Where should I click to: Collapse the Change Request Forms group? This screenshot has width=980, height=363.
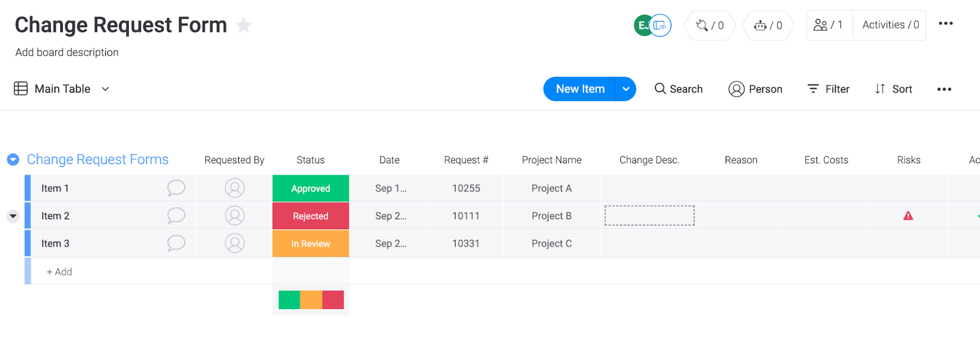[x=13, y=160]
